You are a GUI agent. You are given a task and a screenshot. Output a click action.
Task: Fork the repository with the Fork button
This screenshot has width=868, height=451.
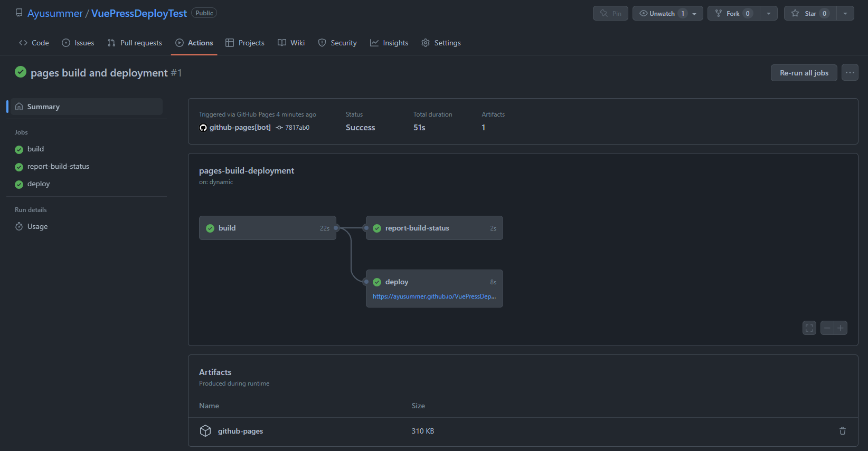pyautogui.click(x=734, y=13)
